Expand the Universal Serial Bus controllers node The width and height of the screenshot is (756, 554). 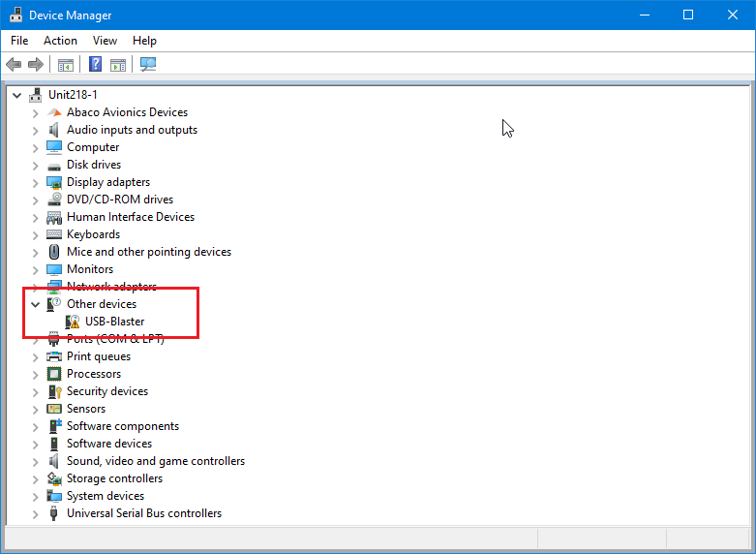[x=36, y=513]
